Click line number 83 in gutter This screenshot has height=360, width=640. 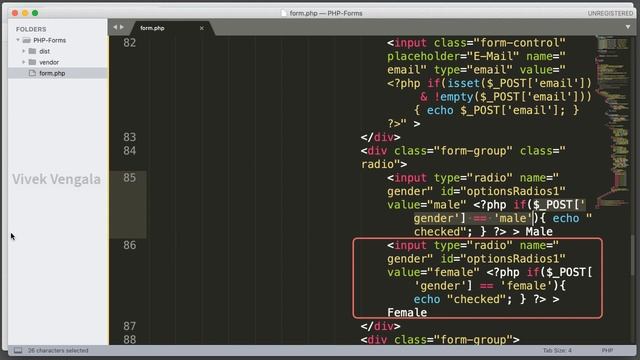pyautogui.click(x=129, y=137)
